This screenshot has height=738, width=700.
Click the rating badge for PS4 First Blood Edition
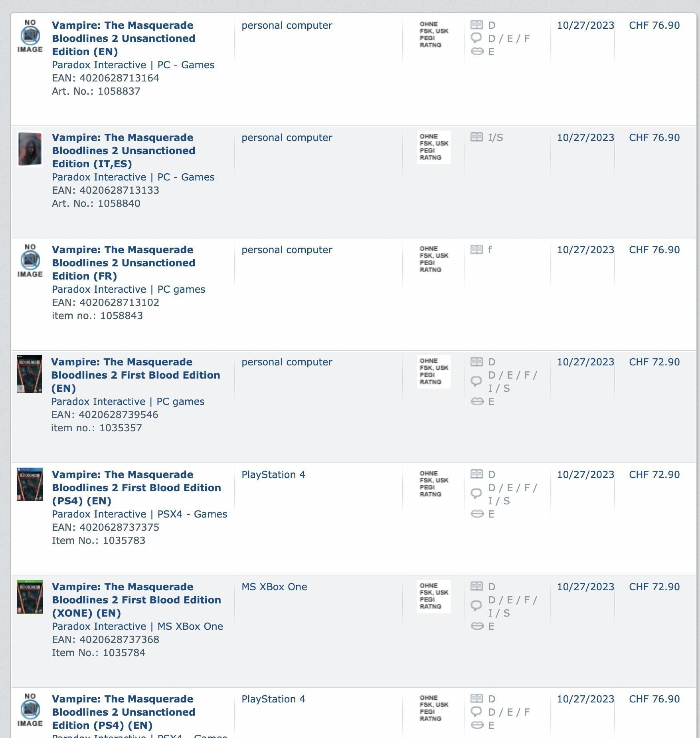click(x=433, y=484)
